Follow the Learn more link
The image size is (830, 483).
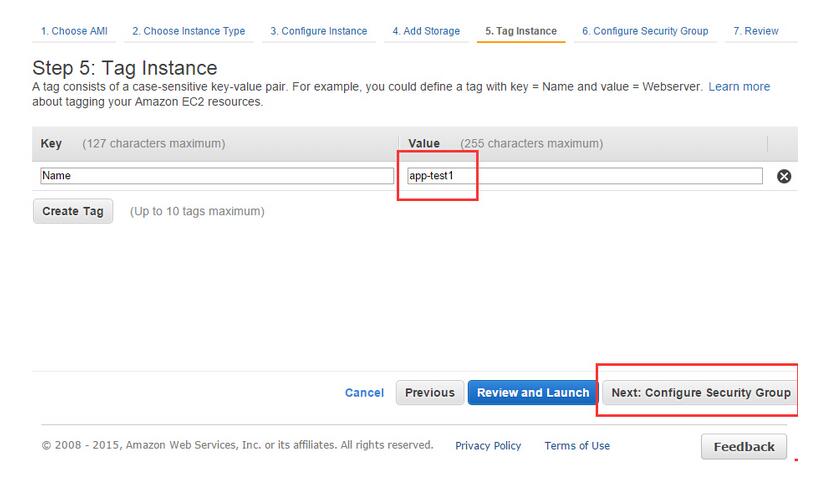pos(739,87)
